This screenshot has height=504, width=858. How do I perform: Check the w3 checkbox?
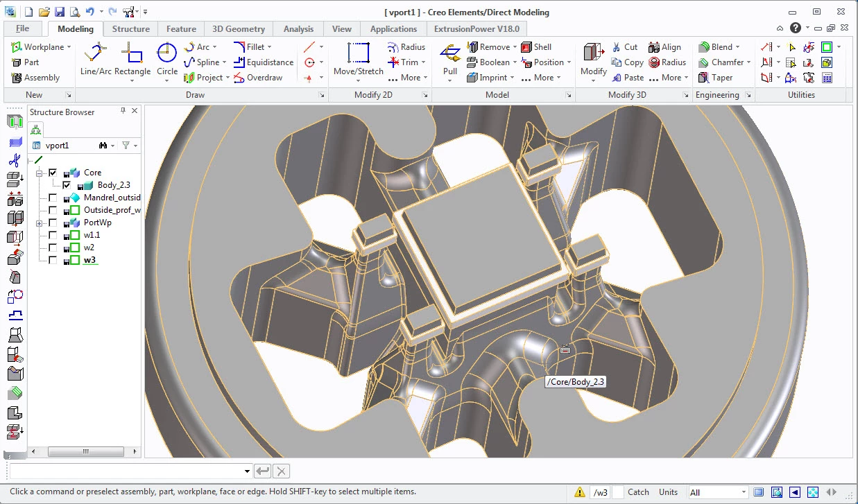point(53,260)
